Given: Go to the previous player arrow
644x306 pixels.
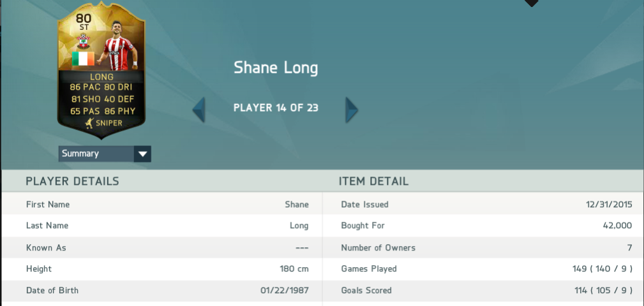Looking at the screenshot, I should pos(199,110).
